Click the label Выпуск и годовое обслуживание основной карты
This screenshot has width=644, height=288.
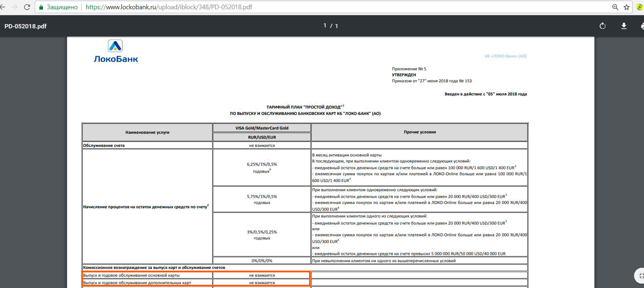[x=131, y=275]
